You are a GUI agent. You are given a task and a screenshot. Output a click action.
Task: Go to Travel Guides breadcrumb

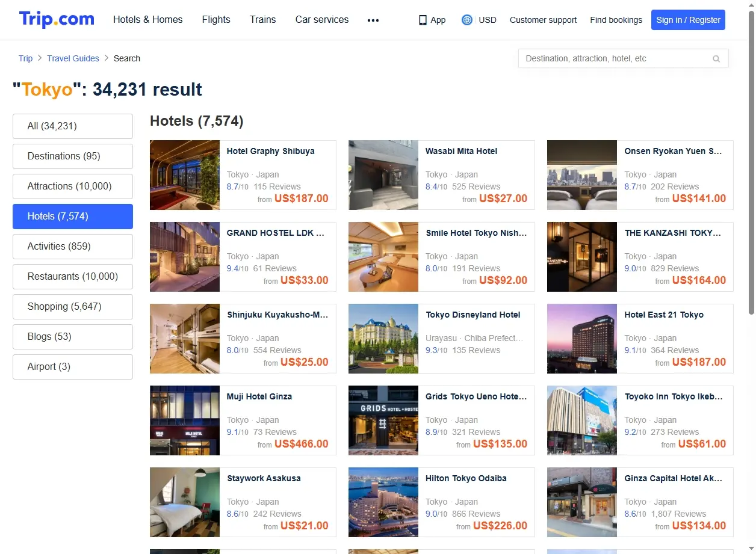[x=73, y=58]
